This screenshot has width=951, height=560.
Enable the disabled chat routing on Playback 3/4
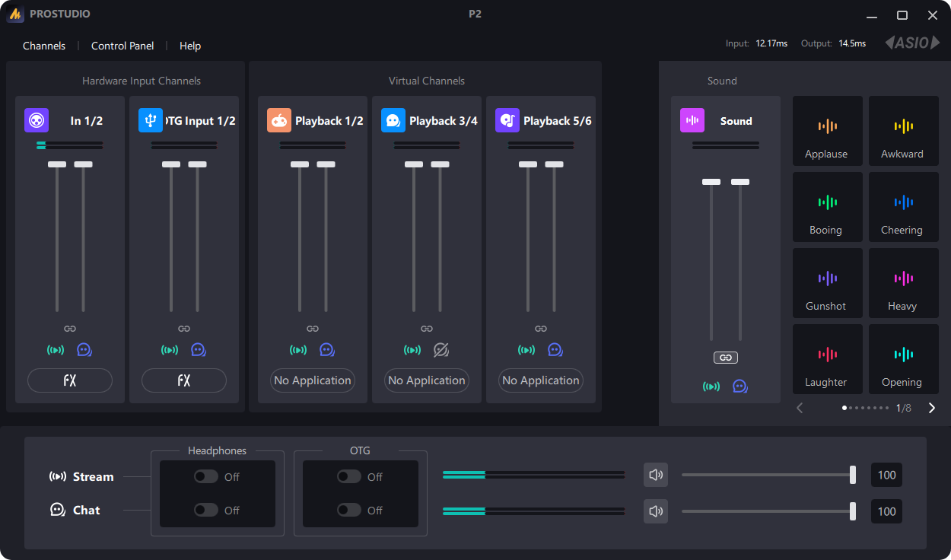pyautogui.click(x=441, y=350)
